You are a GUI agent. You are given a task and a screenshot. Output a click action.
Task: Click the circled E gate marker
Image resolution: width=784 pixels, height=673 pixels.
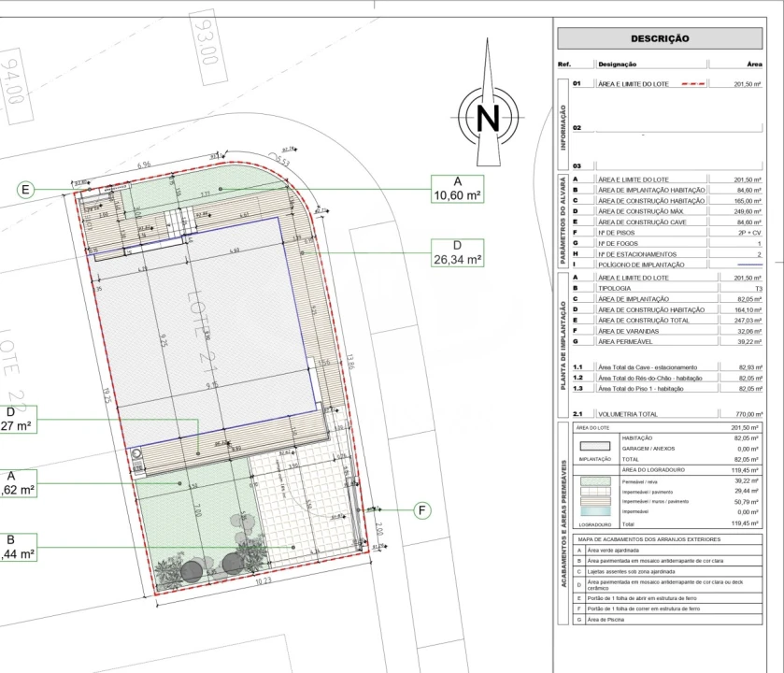26,190
